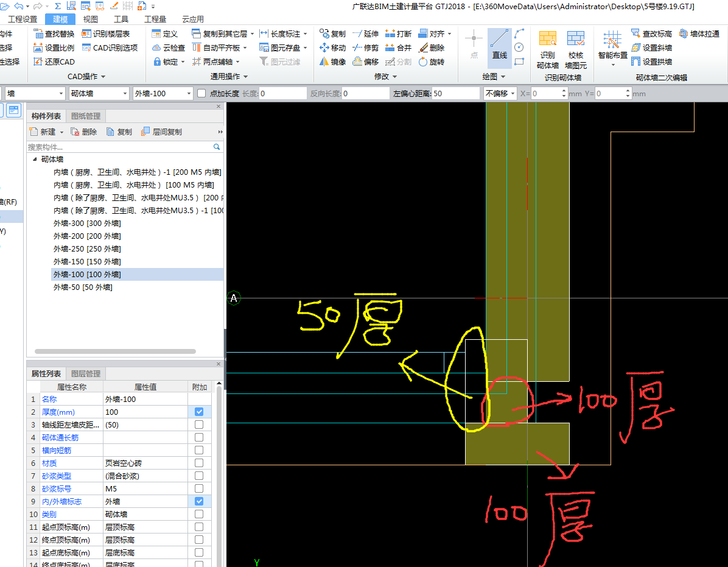Image resolution: width=728 pixels, height=567 pixels.
Task: Click 识别砌体墙 recognize masonry wall
Action: pyautogui.click(x=548, y=50)
